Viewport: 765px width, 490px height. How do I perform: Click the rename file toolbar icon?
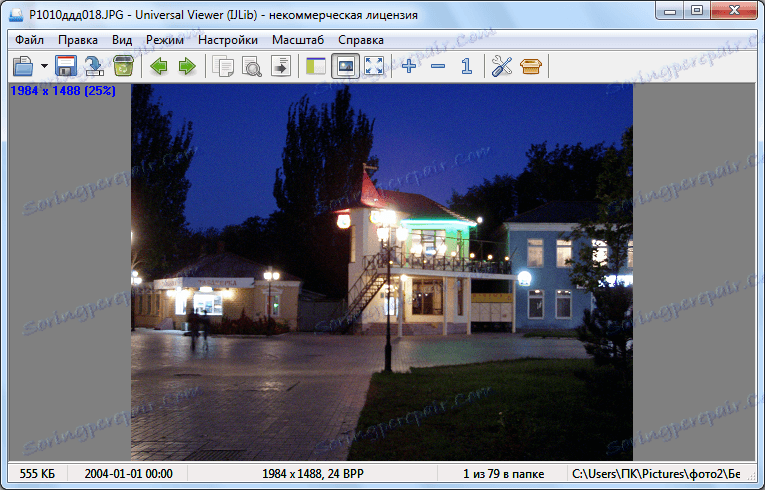coord(94,66)
